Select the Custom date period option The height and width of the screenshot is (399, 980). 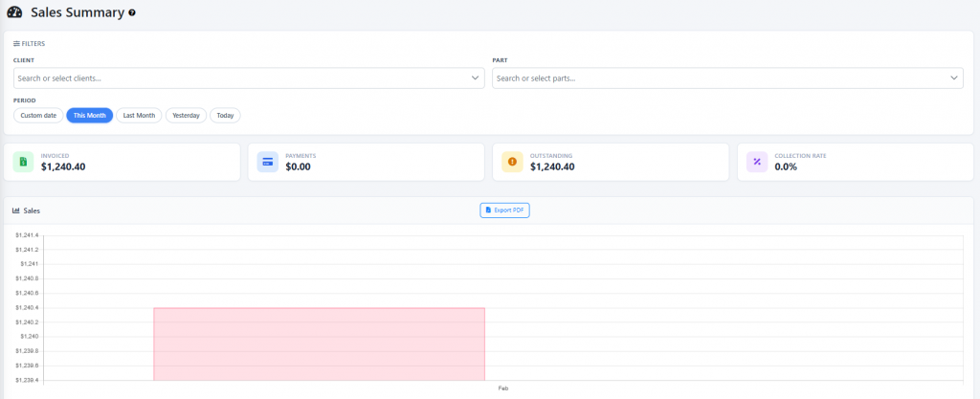(x=39, y=115)
